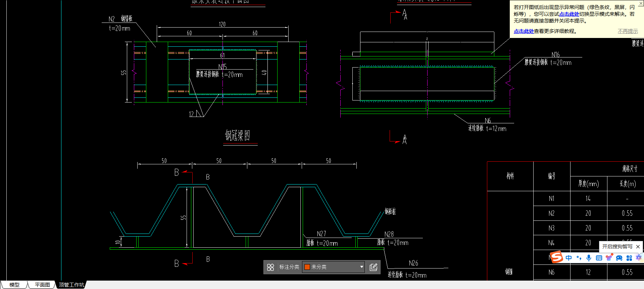Screen dimensions: 644x289
Task: Click thickness value 14 in table
Action: point(588,199)
